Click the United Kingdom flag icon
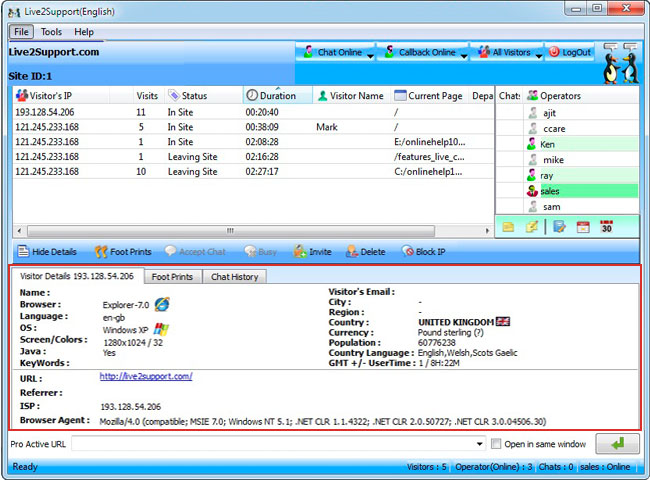Image resolution: width=650 pixels, height=480 pixels. click(x=503, y=322)
